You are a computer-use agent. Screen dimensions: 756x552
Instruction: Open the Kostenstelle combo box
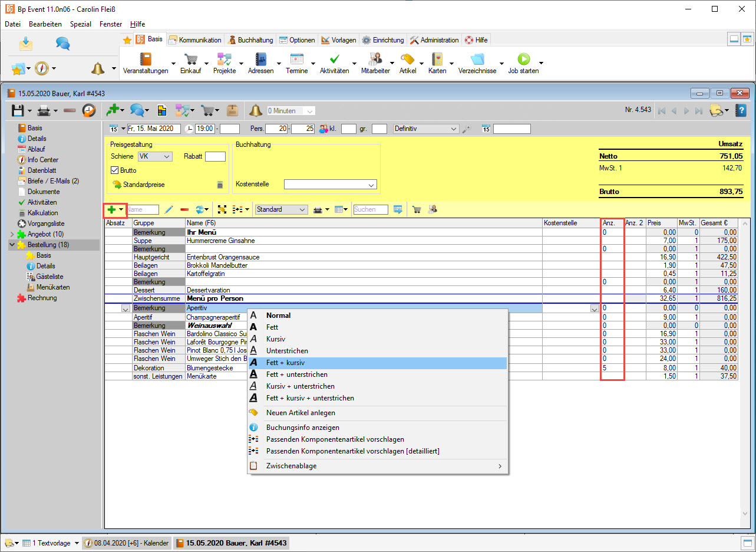(371, 185)
